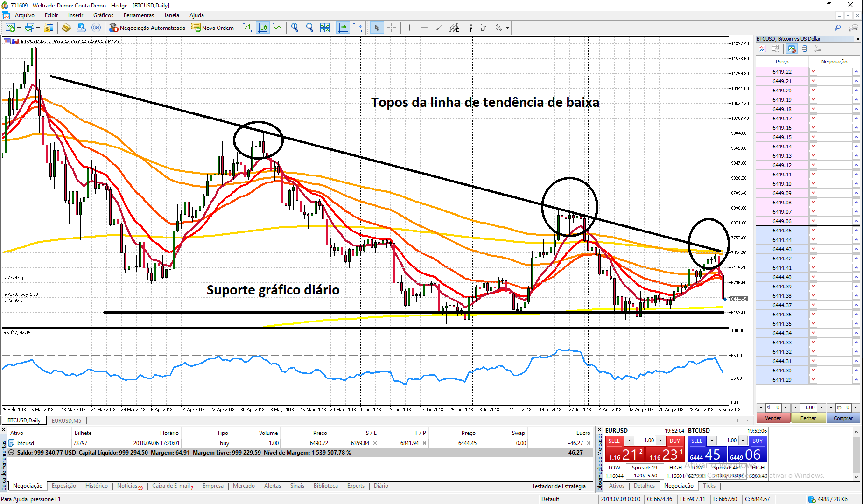Remove the take profit 6841.94 with its x

[x=424, y=443]
